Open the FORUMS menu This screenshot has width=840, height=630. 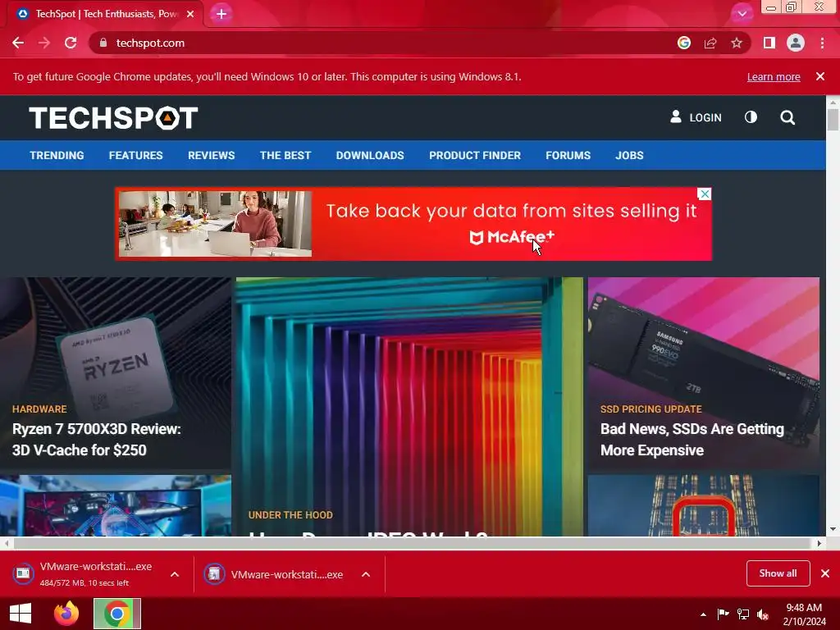[x=568, y=155]
